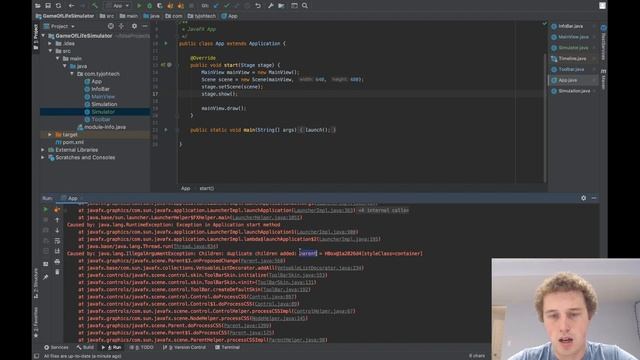Select Scratches and Consoles node
Viewport: 640px width, 360px height.
coord(82,158)
